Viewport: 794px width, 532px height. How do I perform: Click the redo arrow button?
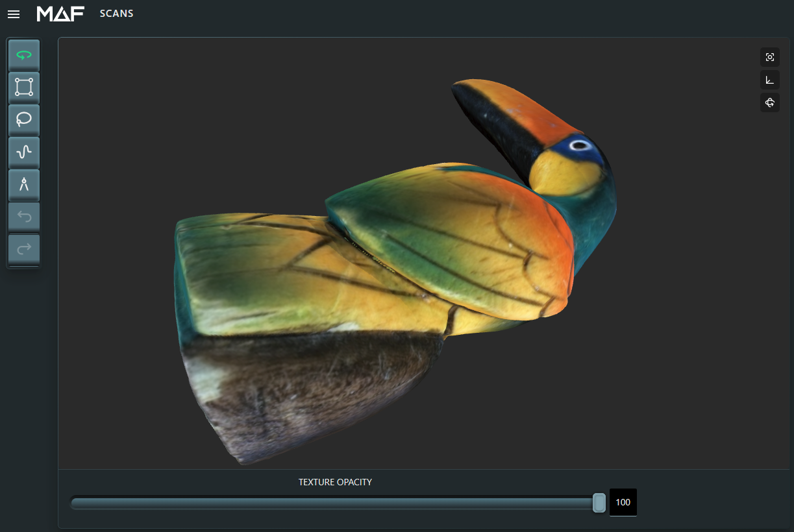pos(24,249)
